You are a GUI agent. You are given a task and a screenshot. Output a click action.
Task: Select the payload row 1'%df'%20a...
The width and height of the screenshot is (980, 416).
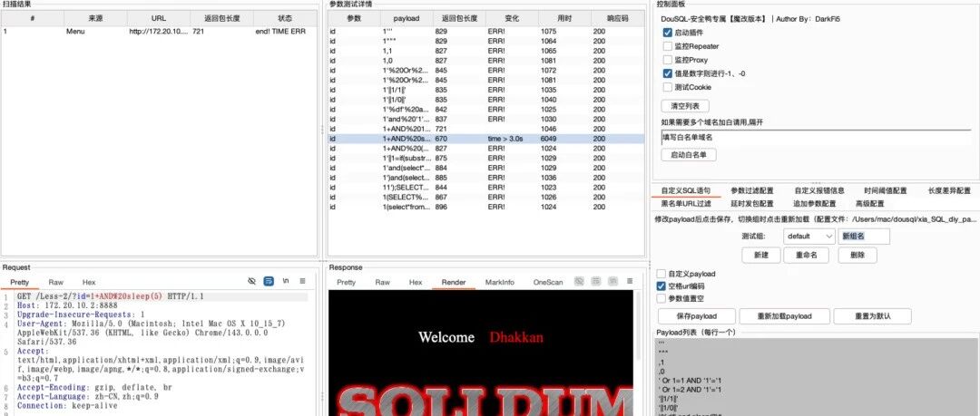(x=486, y=110)
